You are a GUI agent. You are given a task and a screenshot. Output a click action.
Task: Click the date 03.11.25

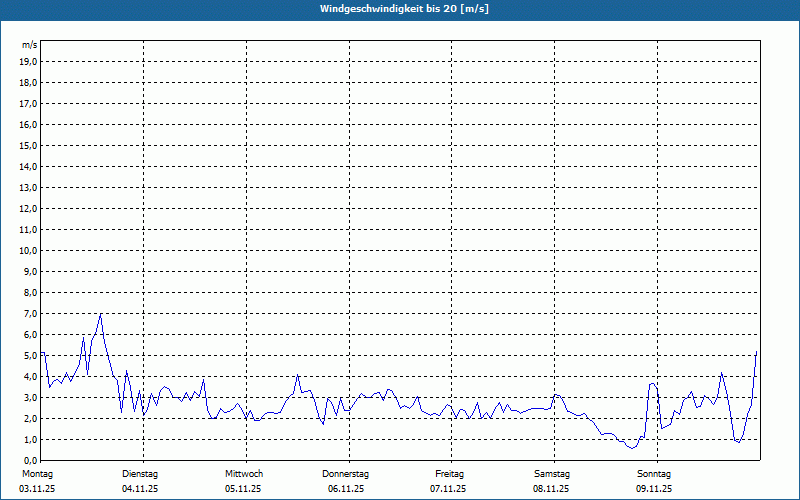coord(39,489)
